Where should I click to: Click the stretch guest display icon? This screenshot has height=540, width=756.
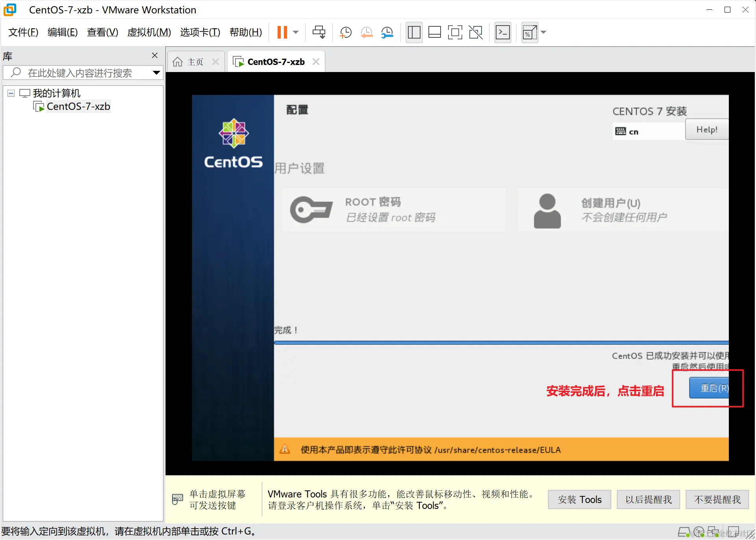[x=530, y=32]
